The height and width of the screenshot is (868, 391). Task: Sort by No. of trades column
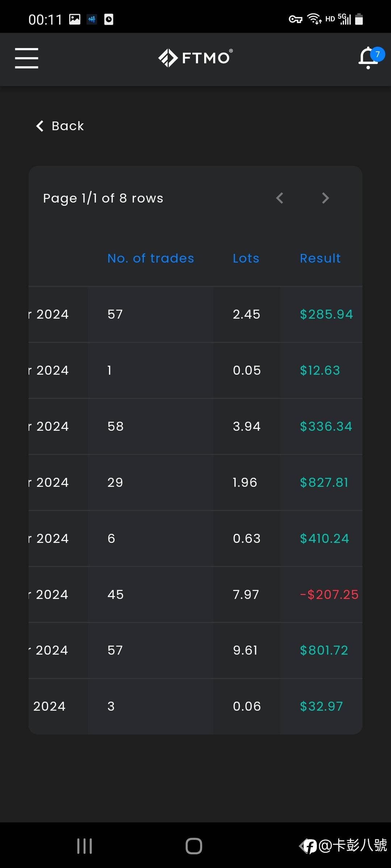pos(151,258)
